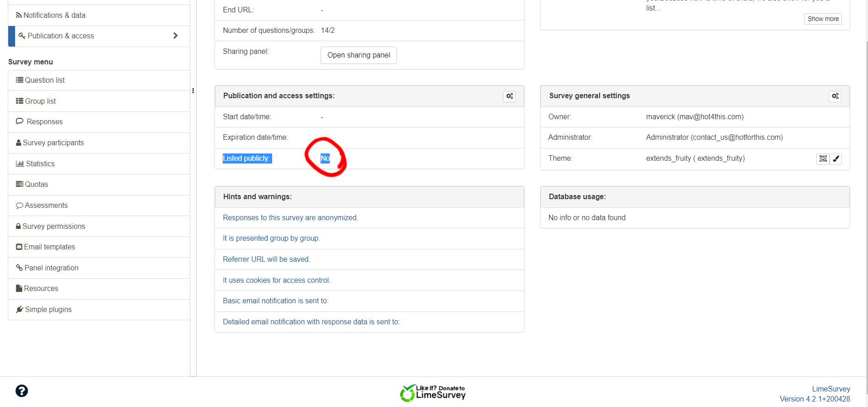This screenshot has height=407, width=868.
Task: Click the highlighted 'No' value
Action: 325,159
